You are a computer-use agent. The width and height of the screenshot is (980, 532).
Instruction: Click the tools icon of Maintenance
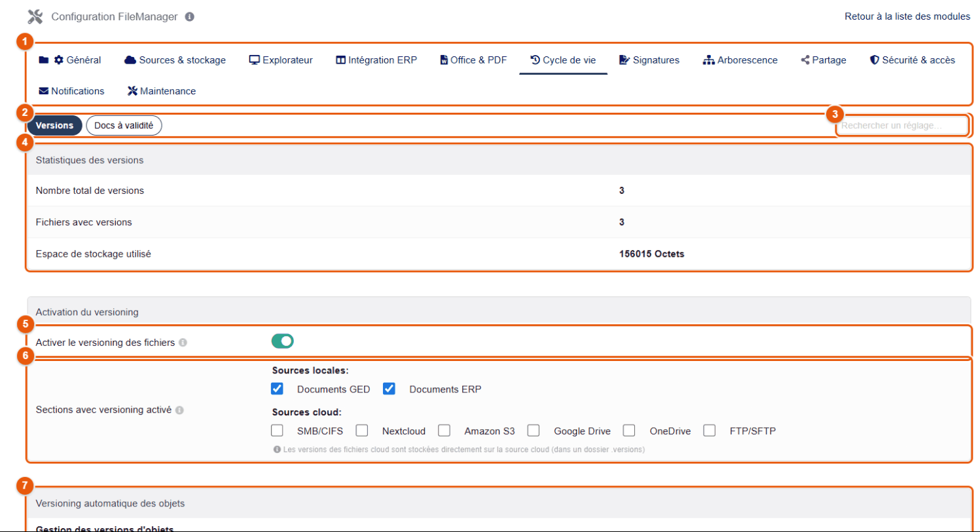(132, 91)
